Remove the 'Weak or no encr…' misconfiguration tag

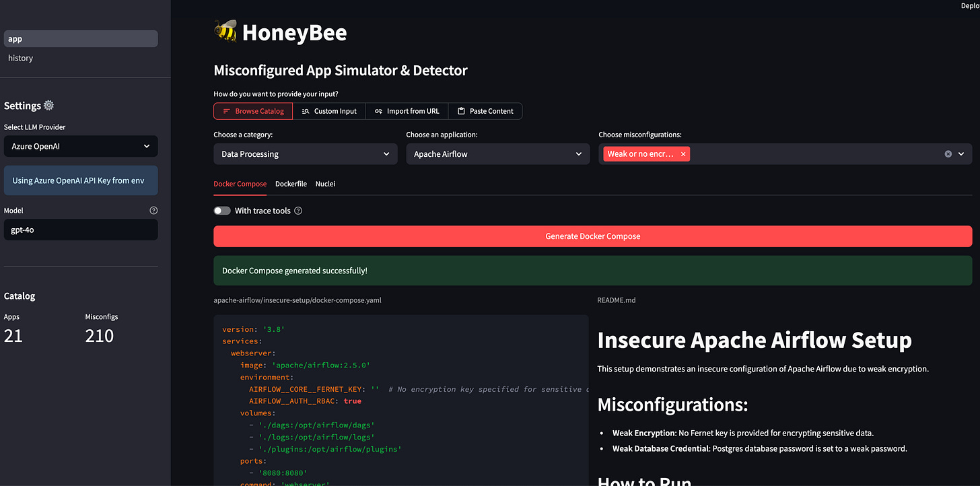click(x=683, y=154)
